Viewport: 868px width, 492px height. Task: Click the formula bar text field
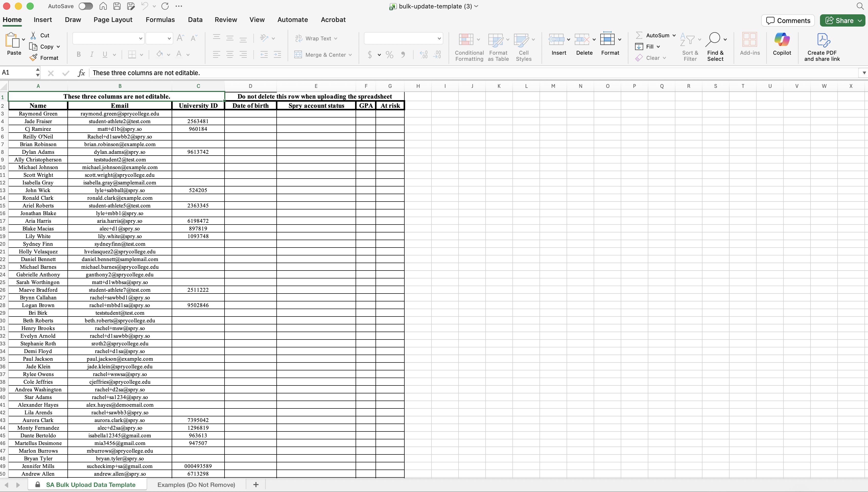click(x=473, y=73)
